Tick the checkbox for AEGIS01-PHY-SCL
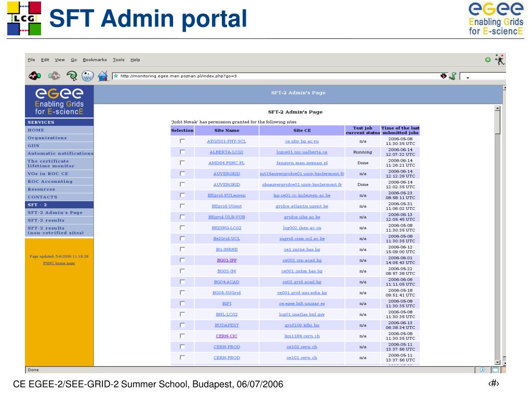532x399 pixels. pyautogui.click(x=182, y=141)
